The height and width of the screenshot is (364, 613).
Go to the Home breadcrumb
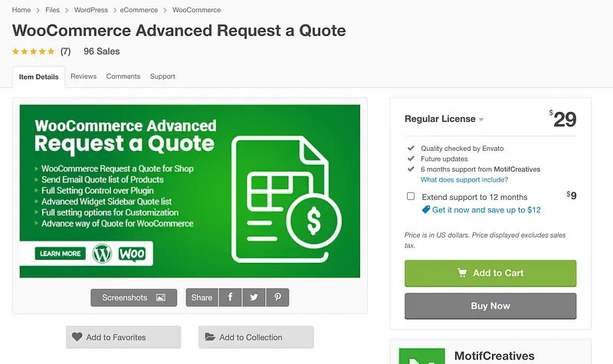click(21, 10)
